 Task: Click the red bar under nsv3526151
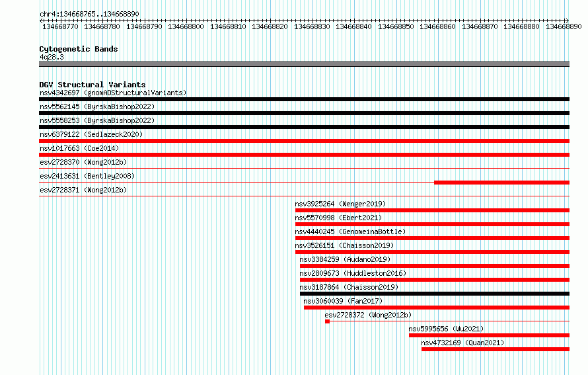point(432,252)
